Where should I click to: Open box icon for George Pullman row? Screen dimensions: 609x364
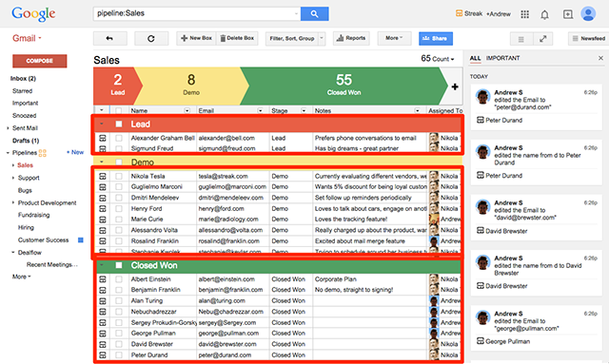tap(103, 334)
